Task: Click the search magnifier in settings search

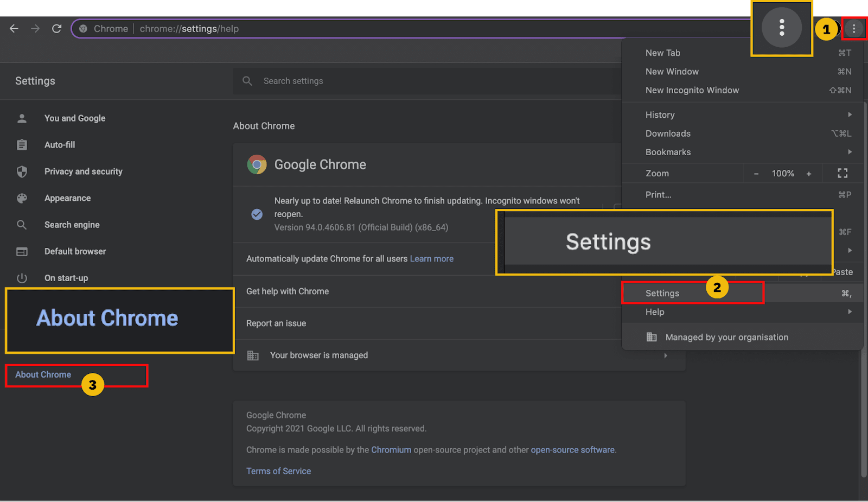Action: click(247, 81)
